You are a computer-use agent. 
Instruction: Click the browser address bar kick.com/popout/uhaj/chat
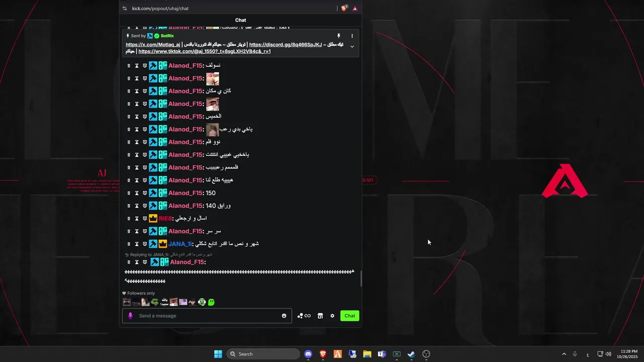pyautogui.click(x=160, y=8)
